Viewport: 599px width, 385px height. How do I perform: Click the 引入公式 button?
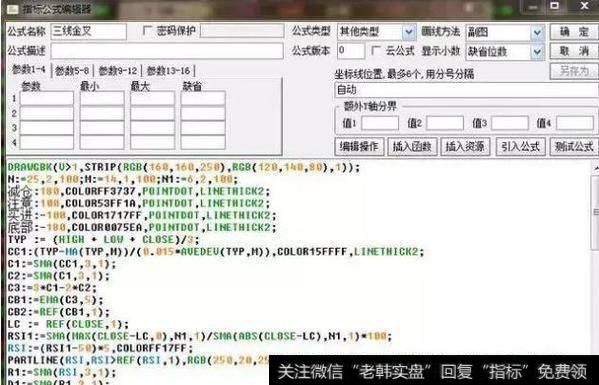(521, 147)
